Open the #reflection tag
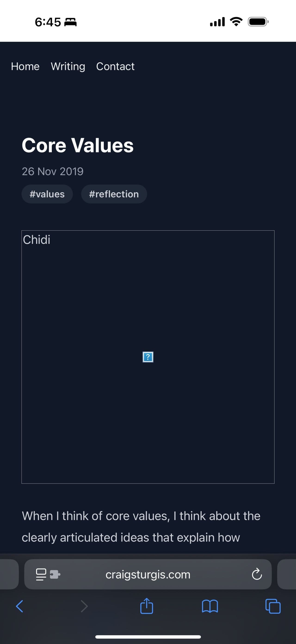 click(x=114, y=194)
